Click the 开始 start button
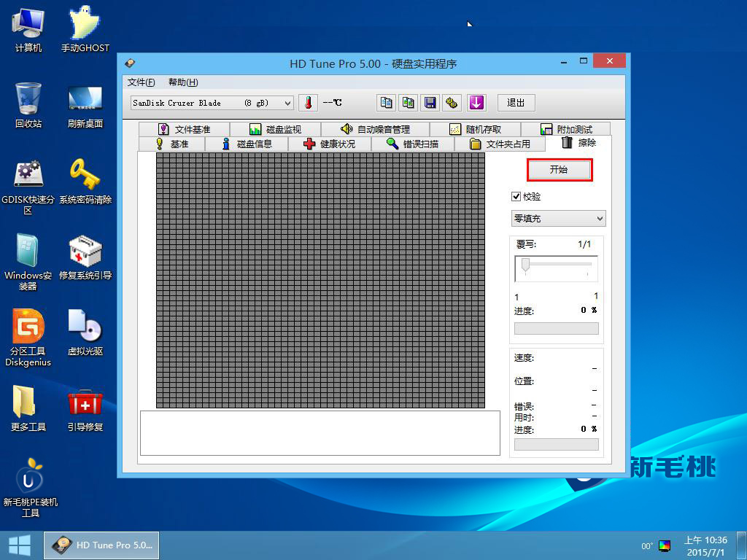This screenshot has height=560, width=747. pos(559,169)
